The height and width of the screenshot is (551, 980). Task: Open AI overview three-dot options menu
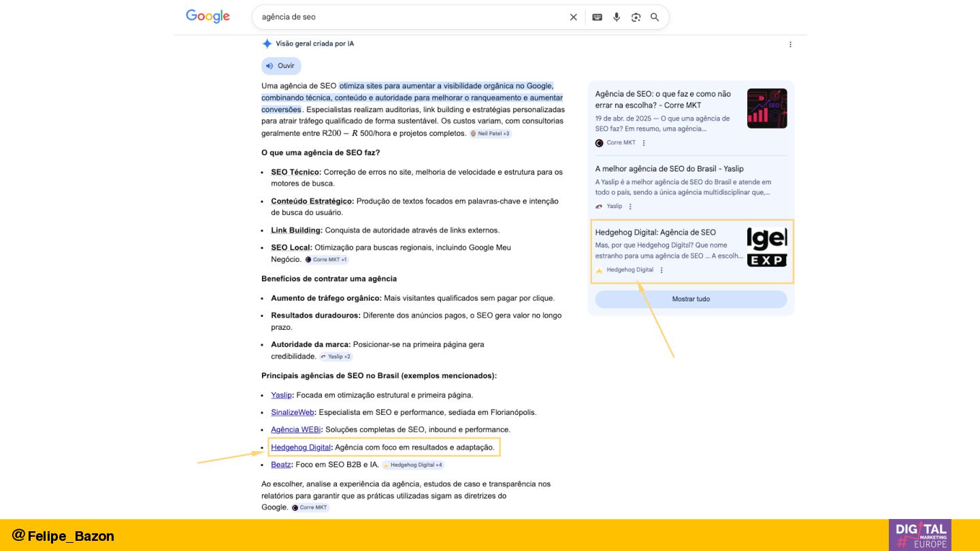pyautogui.click(x=790, y=44)
